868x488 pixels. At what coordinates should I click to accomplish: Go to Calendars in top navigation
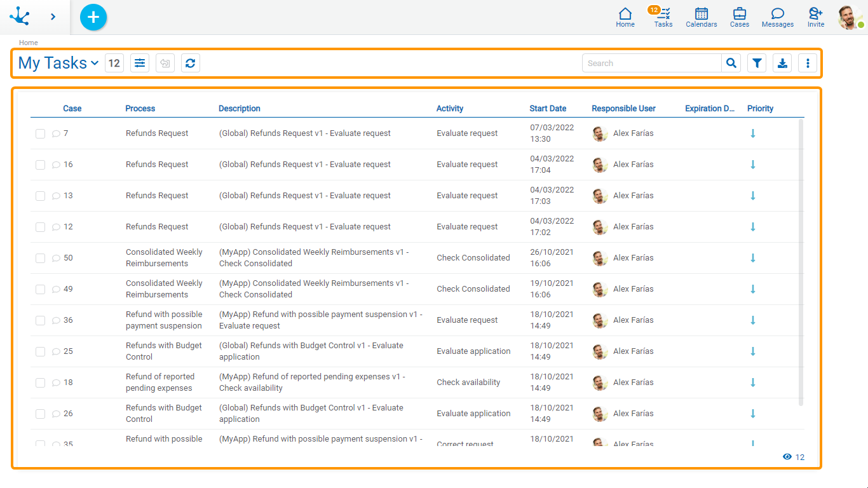701,17
